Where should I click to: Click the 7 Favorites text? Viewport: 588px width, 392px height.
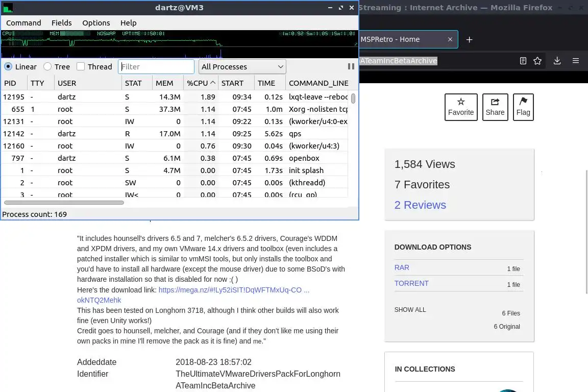point(422,185)
